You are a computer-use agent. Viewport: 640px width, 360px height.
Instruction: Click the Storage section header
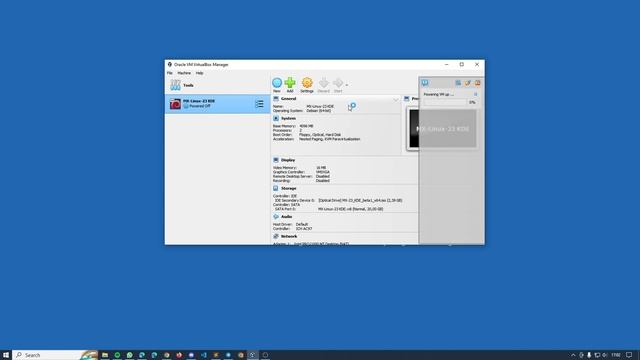point(289,188)
